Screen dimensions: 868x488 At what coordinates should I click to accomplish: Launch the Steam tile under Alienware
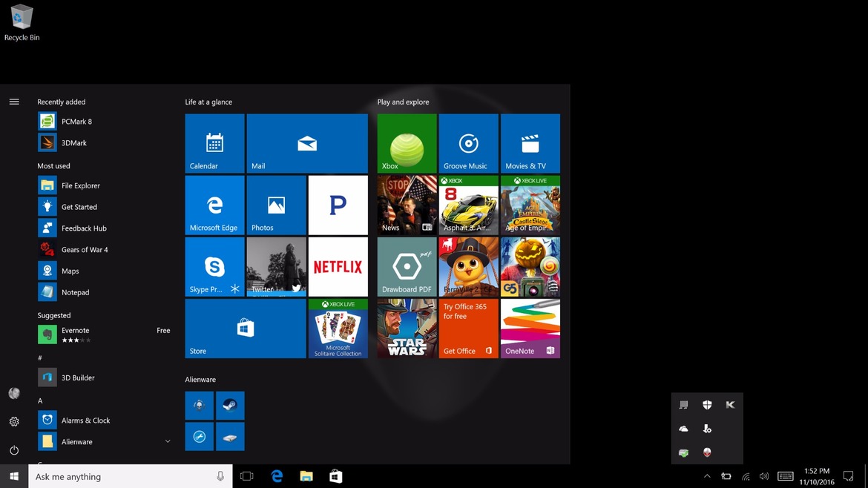pyautogui.click(x=230, y=406)
